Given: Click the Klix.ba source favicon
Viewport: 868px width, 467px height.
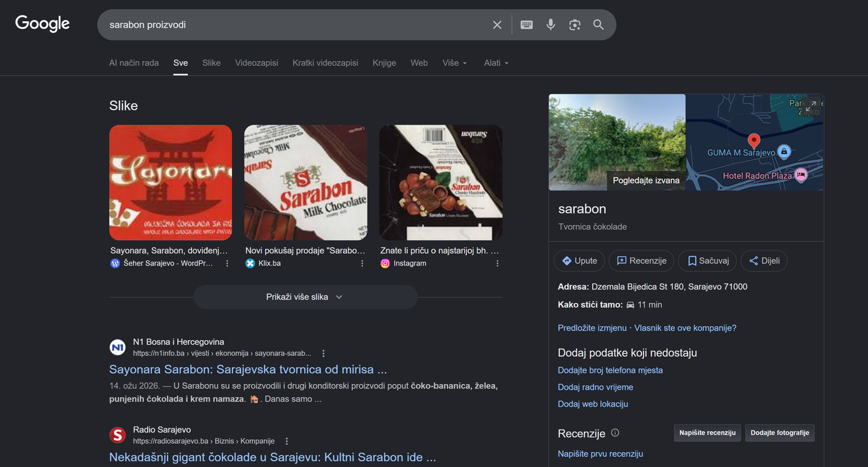Looking at the screenshot, I should click(x=250, y=264).
